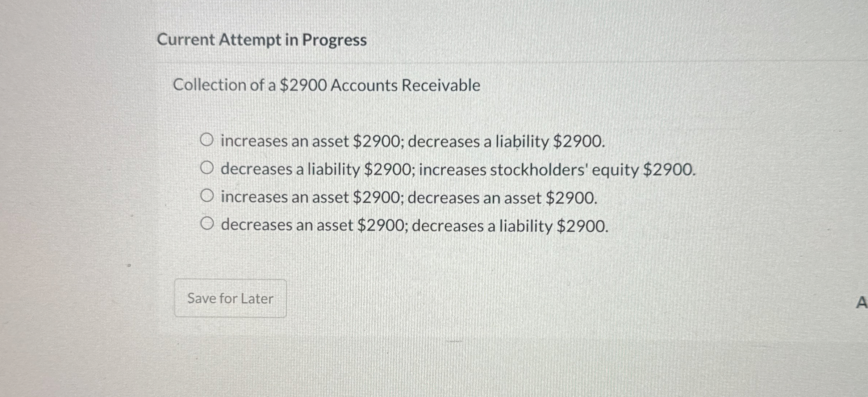Screen dimensions: 868x397
Task: Click the stockholders' equity answer option text
Action: [458, 169]
